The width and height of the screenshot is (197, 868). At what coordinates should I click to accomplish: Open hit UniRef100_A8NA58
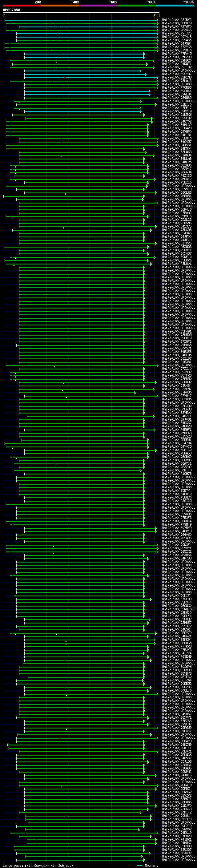point(176,454)
